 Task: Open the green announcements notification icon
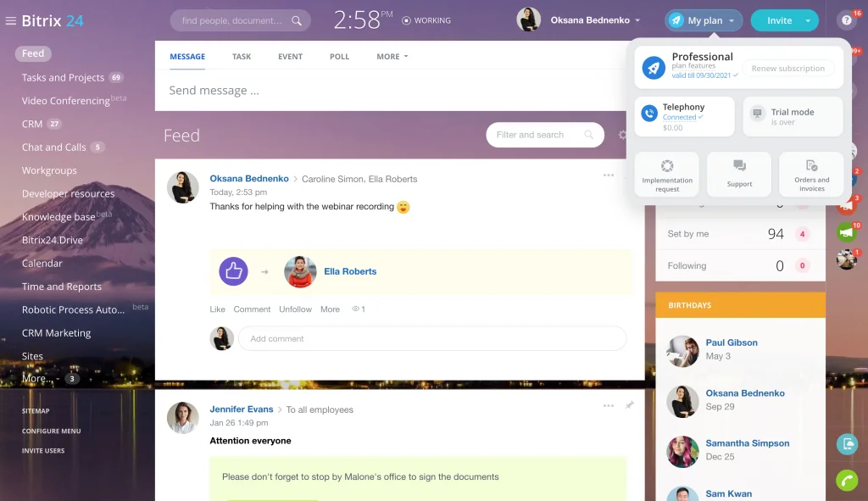tap(846, 231)
